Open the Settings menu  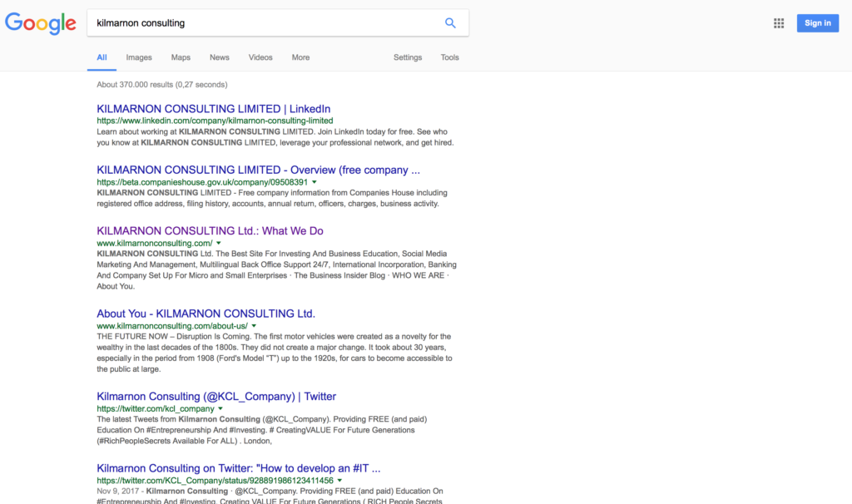tap(408, 57)
